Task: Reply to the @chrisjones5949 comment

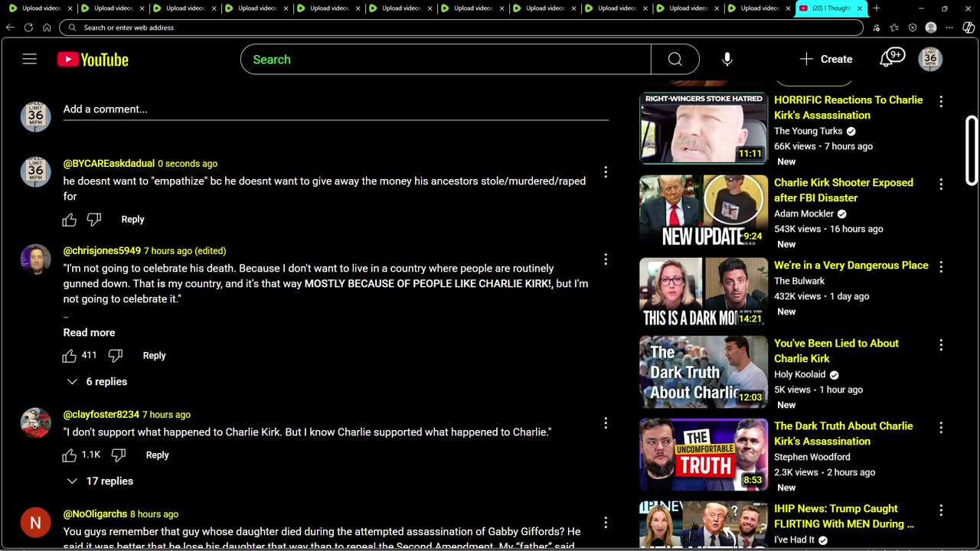Action: [x=154, y=356]
